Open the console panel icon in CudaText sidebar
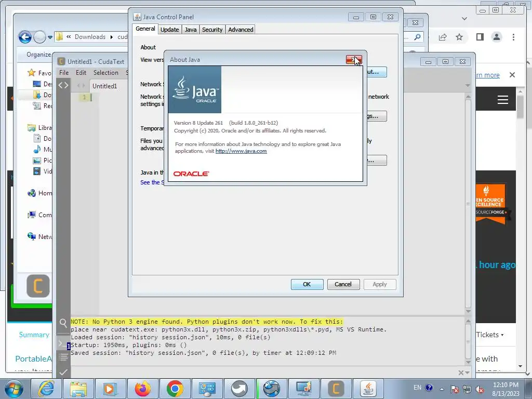 (x=62, y=344)
